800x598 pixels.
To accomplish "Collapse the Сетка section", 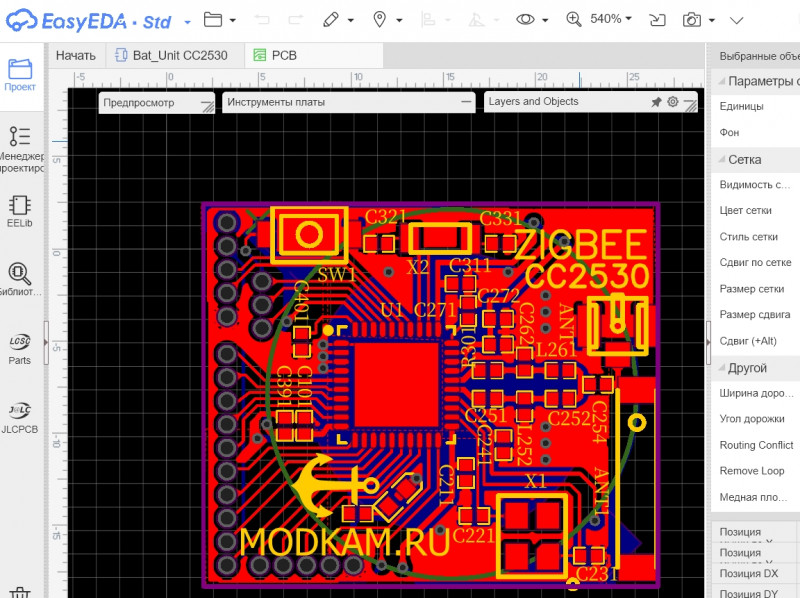I will (719, 160).
